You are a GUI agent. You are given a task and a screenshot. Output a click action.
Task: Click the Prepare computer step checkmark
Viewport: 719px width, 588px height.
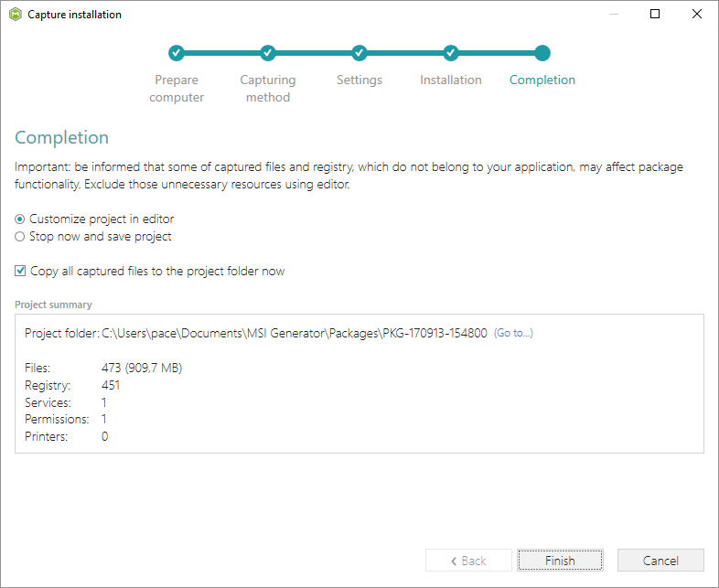(x=176, y=53)
